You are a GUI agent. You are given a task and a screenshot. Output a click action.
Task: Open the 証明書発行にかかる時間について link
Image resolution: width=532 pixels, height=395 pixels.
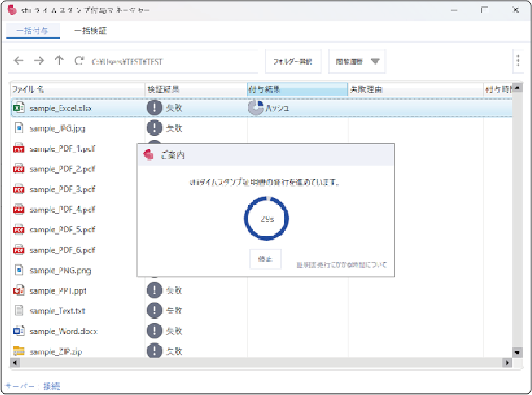[x=341, y=264]
